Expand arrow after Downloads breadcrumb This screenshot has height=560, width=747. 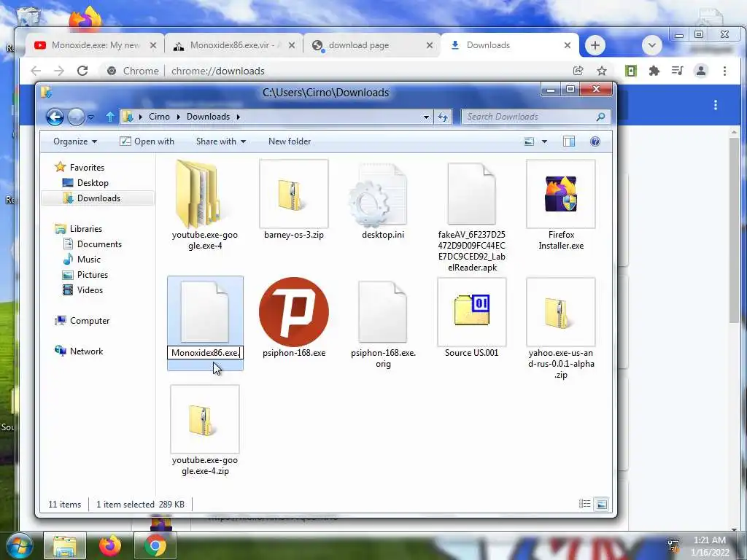pyautogui.click(x=239, y=117)
